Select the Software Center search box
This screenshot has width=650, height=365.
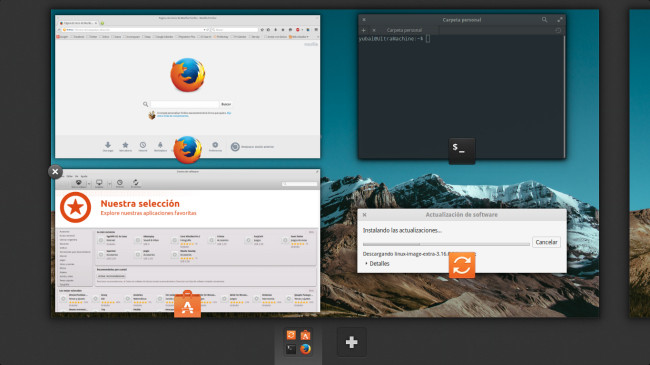299,184
